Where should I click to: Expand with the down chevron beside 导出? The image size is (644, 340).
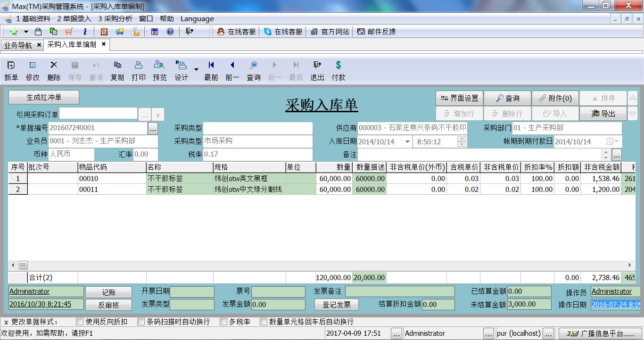(633, 114)
